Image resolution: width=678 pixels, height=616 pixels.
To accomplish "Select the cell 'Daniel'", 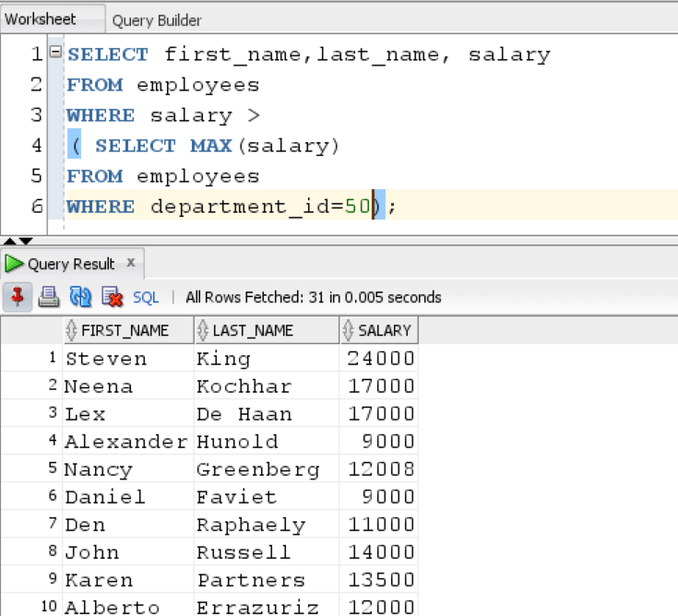I will pyautogui.click(x=128, y=497).
